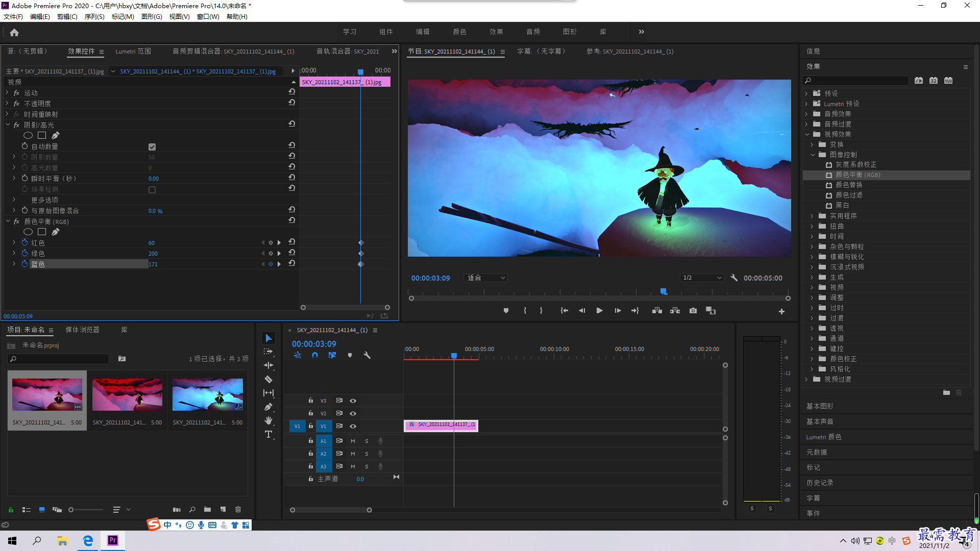This screenshot has height=551, width=980.
Task: Mute audio track A1
Action: click(x=353, y=441)
